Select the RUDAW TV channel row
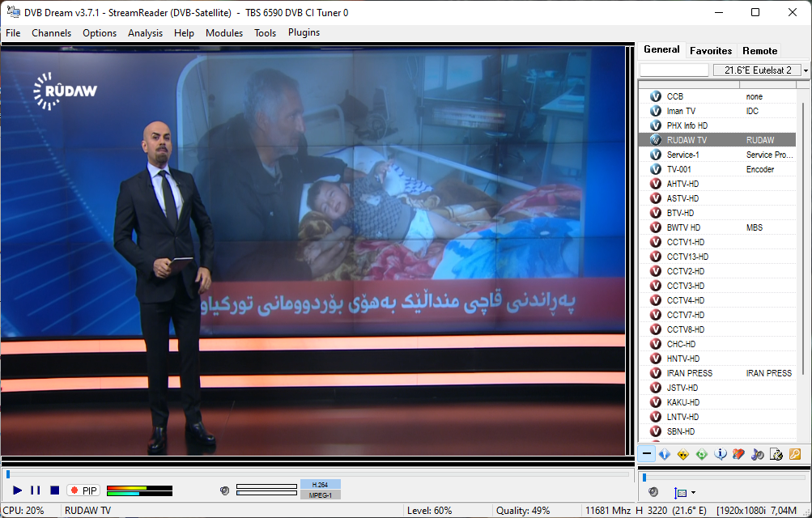 (x=717, y=140)
